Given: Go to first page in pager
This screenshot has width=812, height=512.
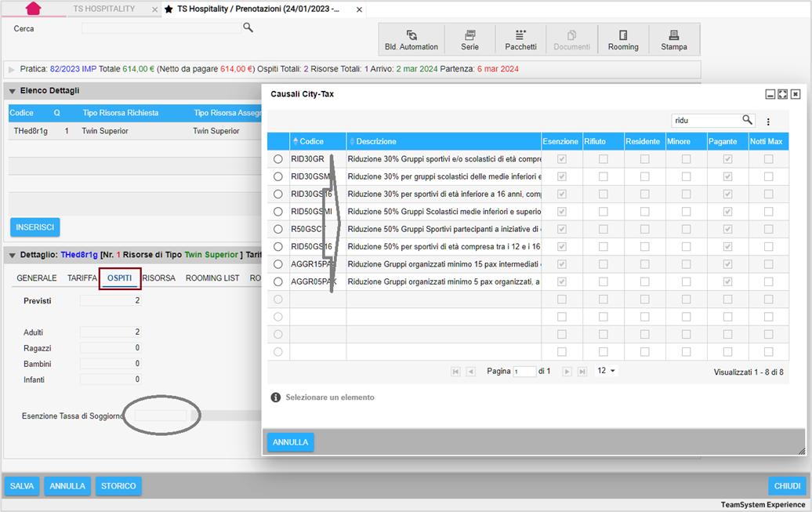Looking at the screenshot, I should click(x=455, y=372).
